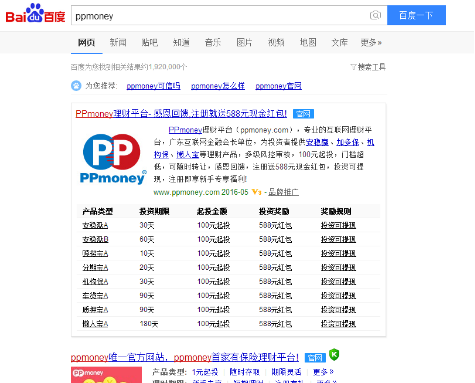This screenshot has width=475, height=383.
Task: Switch to the 新闻 tab
Action: tap(118, 43)
